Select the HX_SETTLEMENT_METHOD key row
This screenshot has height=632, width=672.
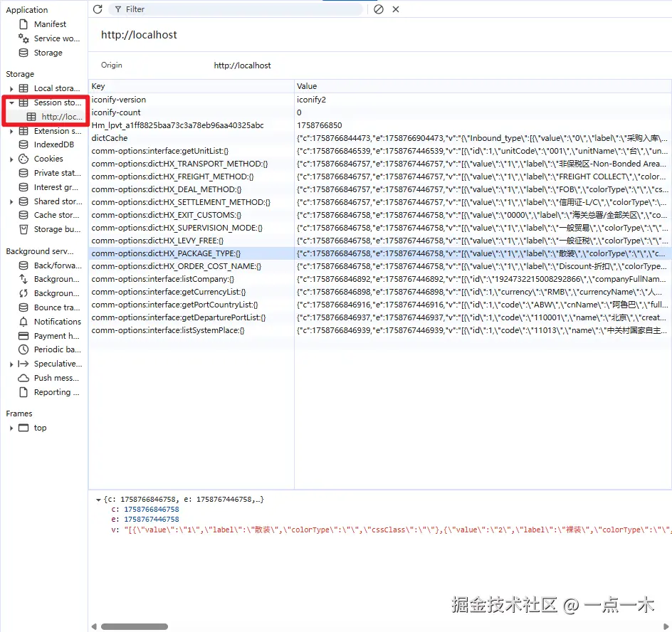pos(191,202)
